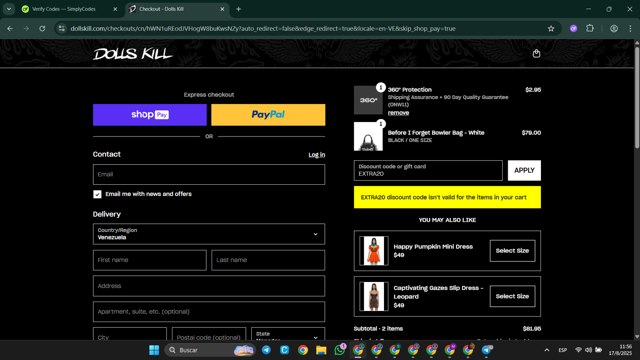Click the battery tray icon
The height and width of the screenshot is (360, 640).
coord(598,350)
